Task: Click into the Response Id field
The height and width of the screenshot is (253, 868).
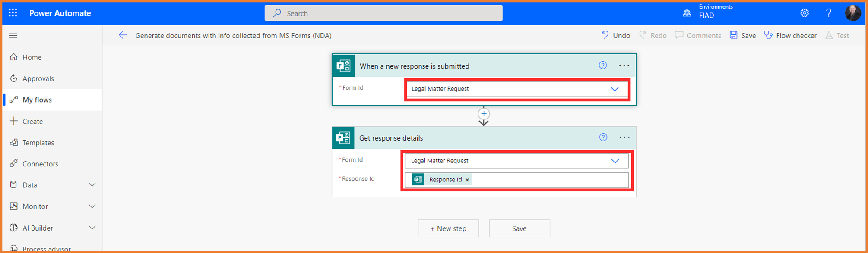Action: tap(516, 180)
